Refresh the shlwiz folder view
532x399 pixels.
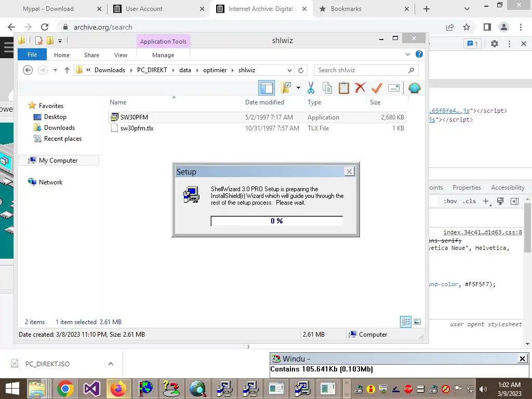click(301, 70)
